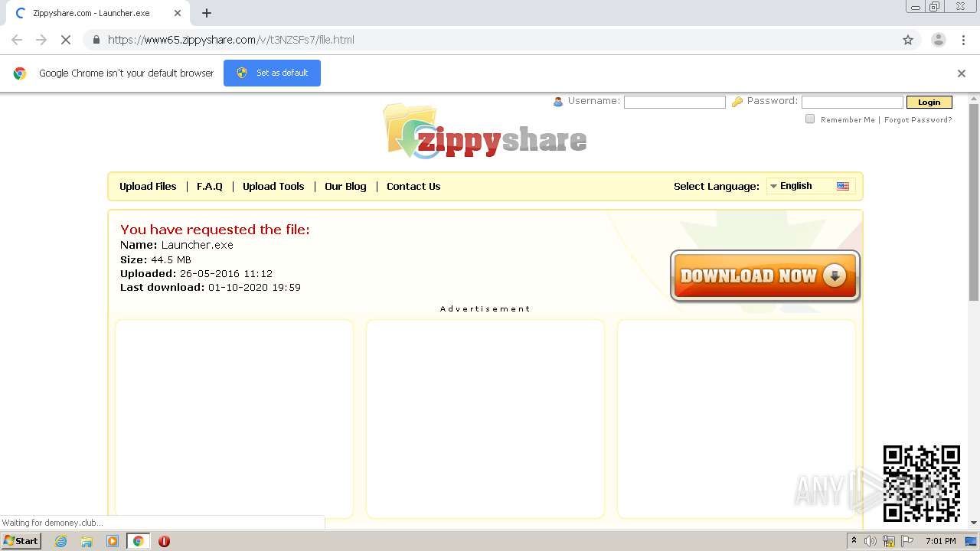Image resolution: width=980 pixels, height=551 pixels.
Task: Visit Our Blog link
Action: click(x=345, y=186)
